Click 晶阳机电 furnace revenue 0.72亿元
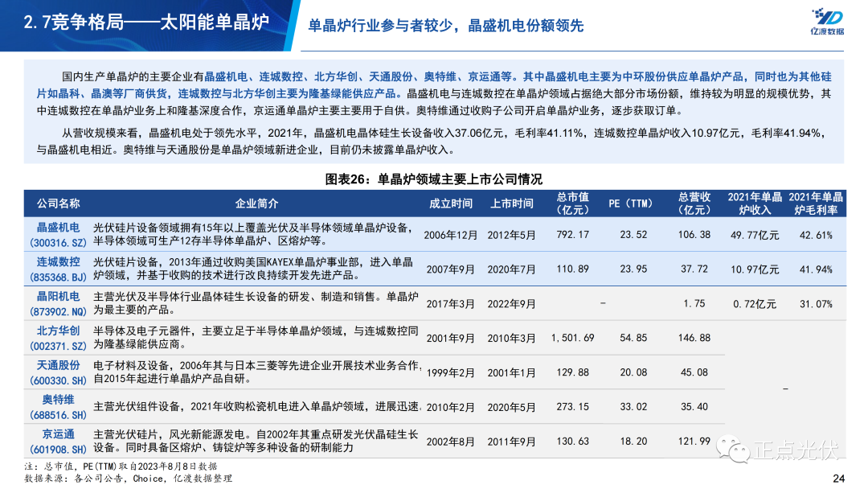 (755, 304)
